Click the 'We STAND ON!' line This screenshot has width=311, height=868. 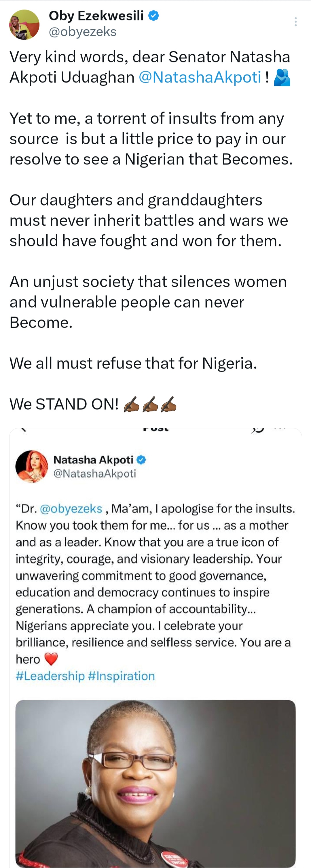[64, 404]
